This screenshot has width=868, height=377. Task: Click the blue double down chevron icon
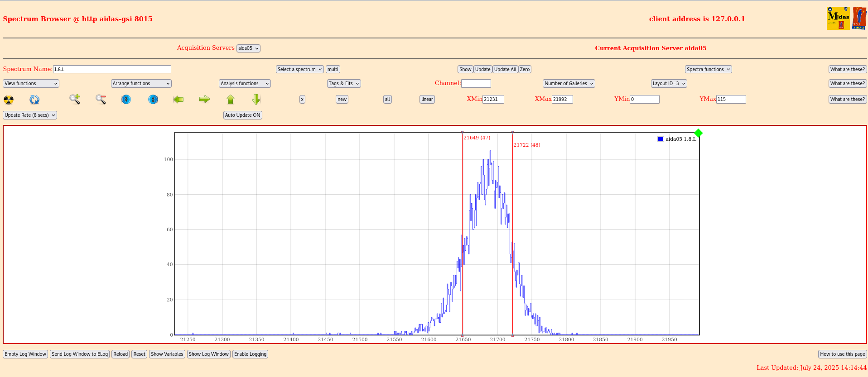126,99
